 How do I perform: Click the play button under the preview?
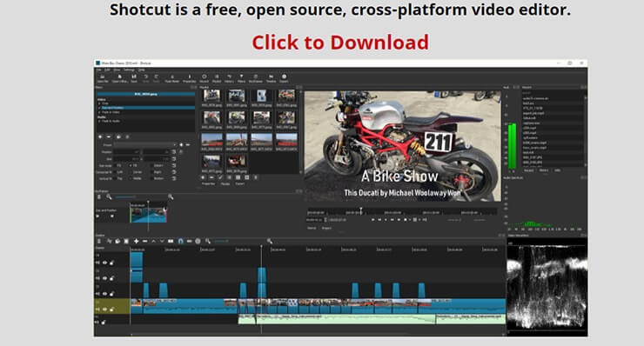[386, 220]
